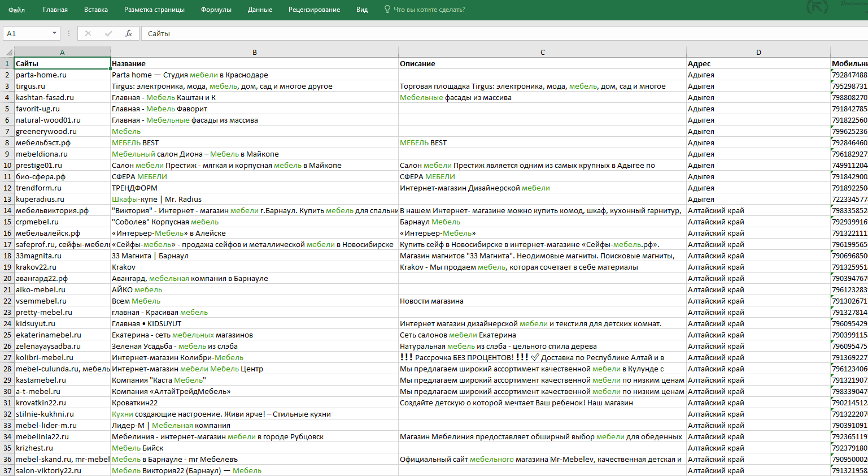
Task: Click the Select All corner triangle
Action: point(7,52)
